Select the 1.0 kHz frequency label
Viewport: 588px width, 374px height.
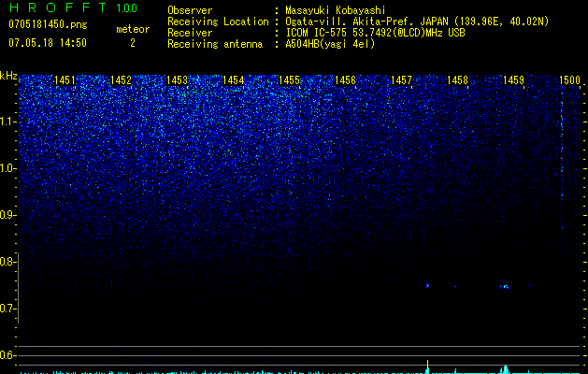[x=7, y=168]
